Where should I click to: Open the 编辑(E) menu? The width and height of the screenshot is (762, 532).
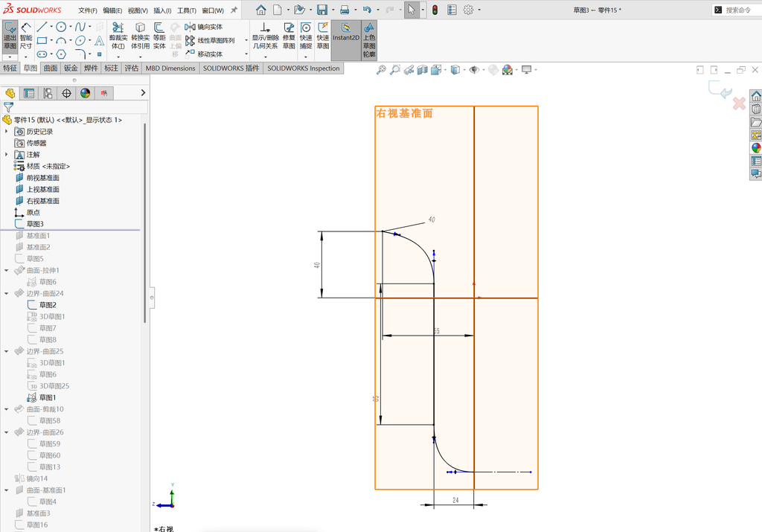click(112, 10)
